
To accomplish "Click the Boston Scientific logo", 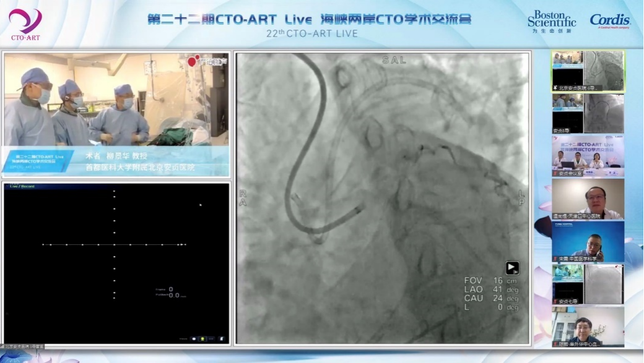I will [552, 21].
